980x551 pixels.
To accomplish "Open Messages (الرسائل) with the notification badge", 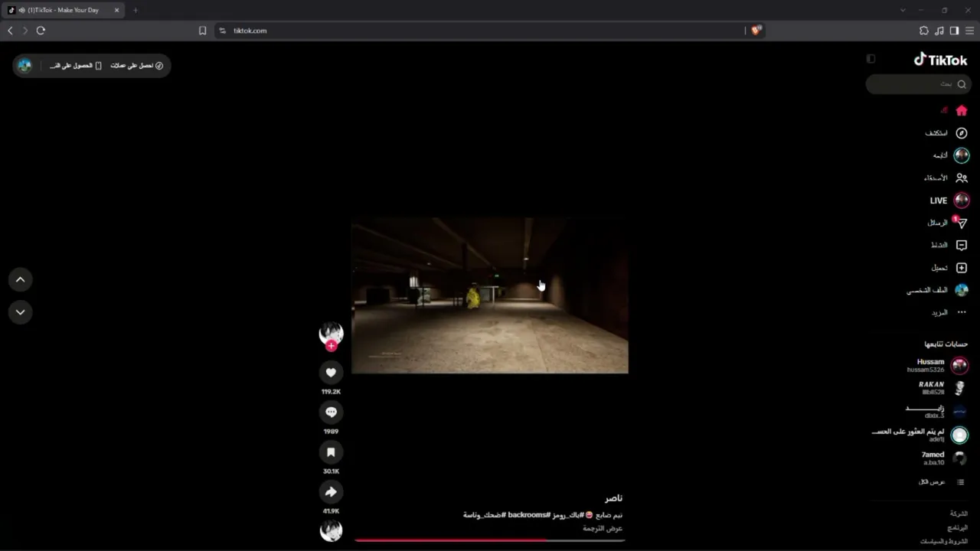I will click(948, 223).
